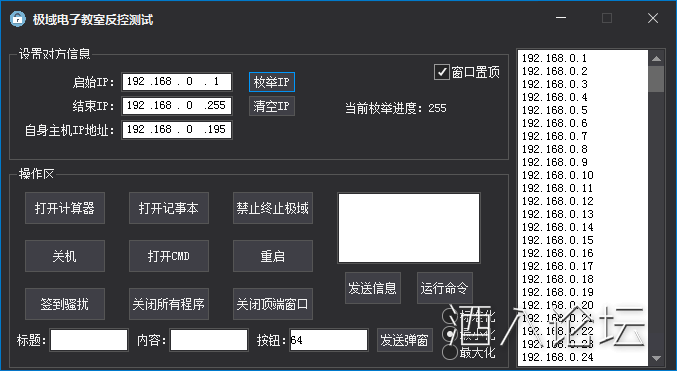Click 禁止终止极域 button
677x371 pixels.
[x=273, y=208]
